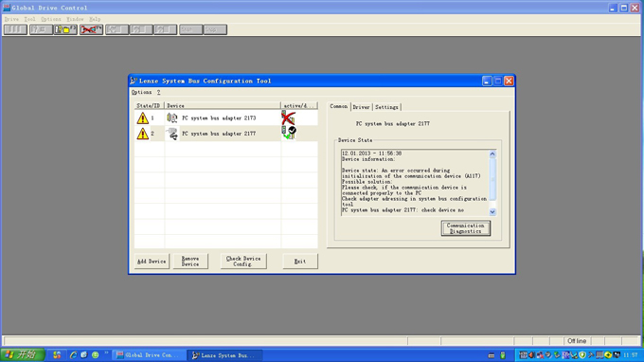Switch to the Driver tab

pos(361,107)
